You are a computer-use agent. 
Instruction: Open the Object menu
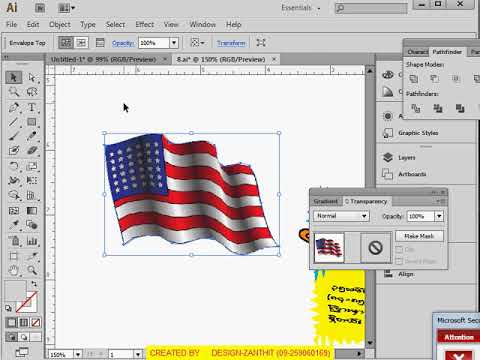click(60, 24)
